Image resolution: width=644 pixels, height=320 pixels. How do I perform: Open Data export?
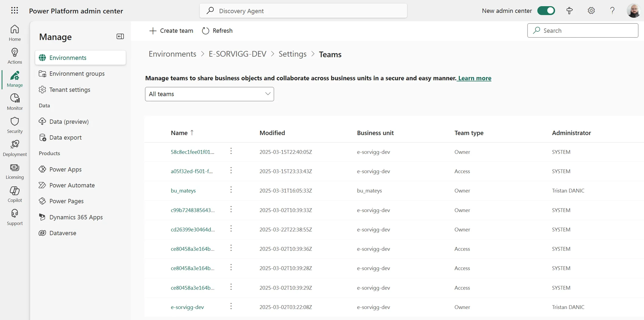pyautogui.click(x=80, y=137)
